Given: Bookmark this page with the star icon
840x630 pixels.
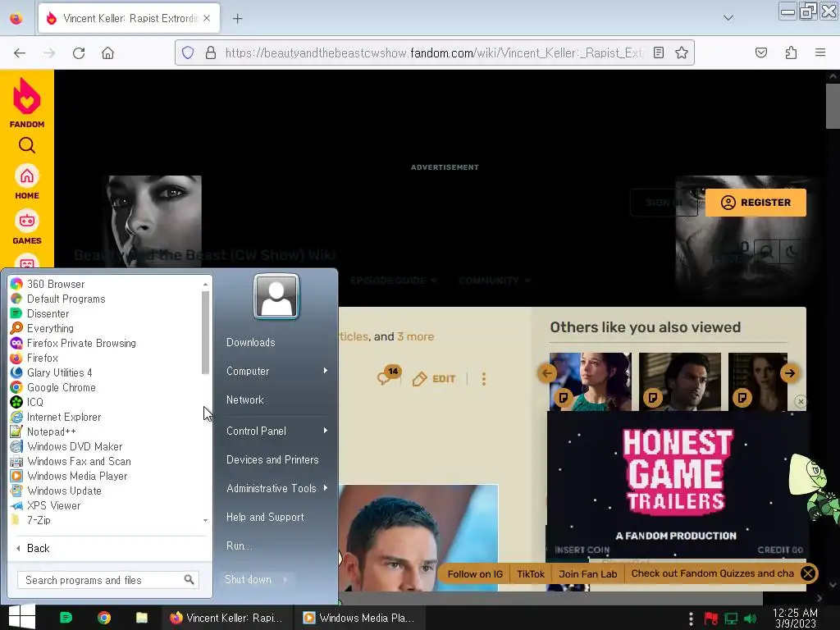Looking at the screenshot, I should tap(682, 52).
